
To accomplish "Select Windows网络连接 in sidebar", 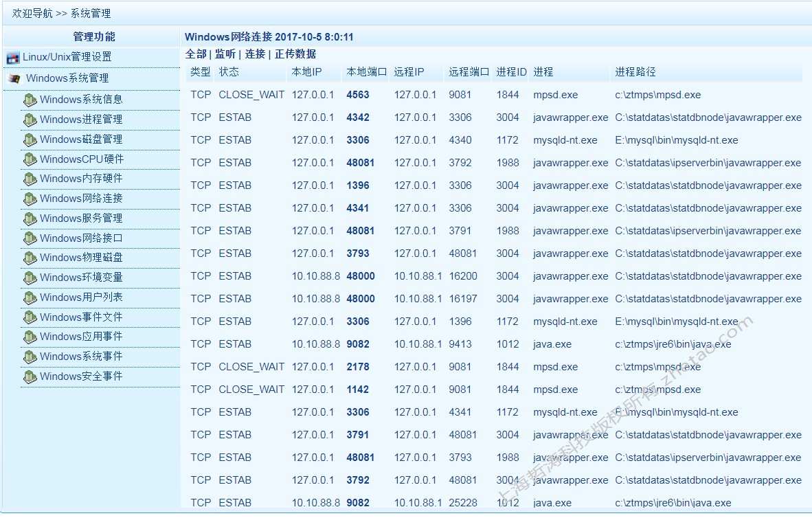I will 81,199.
